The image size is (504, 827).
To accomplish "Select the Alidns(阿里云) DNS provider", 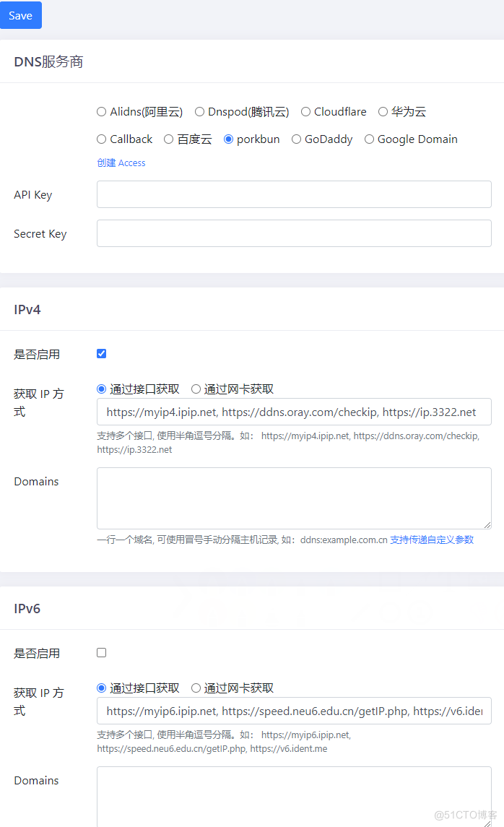I will coord(102,112).
